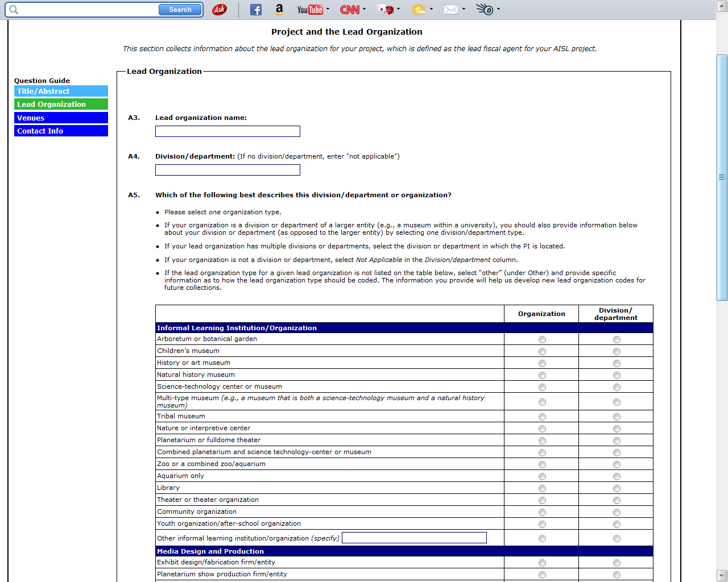Expand the YouTube toolbar dropdown arrow
This screenshot has height=582, width=728.
[x=328, y=9]
